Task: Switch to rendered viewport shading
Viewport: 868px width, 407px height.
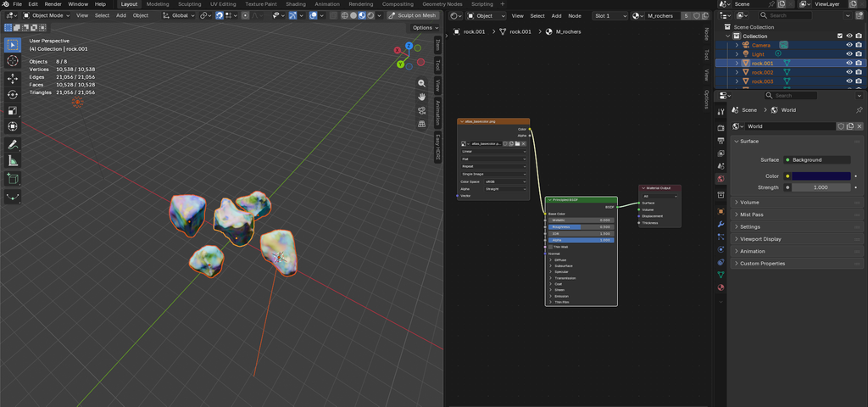Action: pos(371,15)
